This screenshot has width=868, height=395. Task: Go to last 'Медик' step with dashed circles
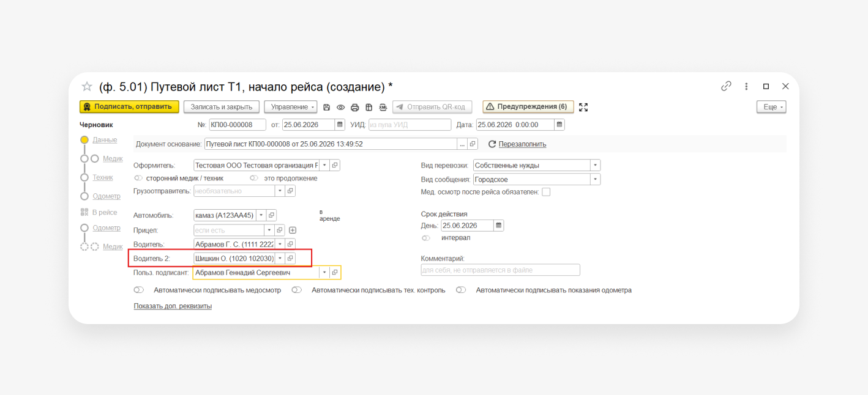[x=113, y=246]
